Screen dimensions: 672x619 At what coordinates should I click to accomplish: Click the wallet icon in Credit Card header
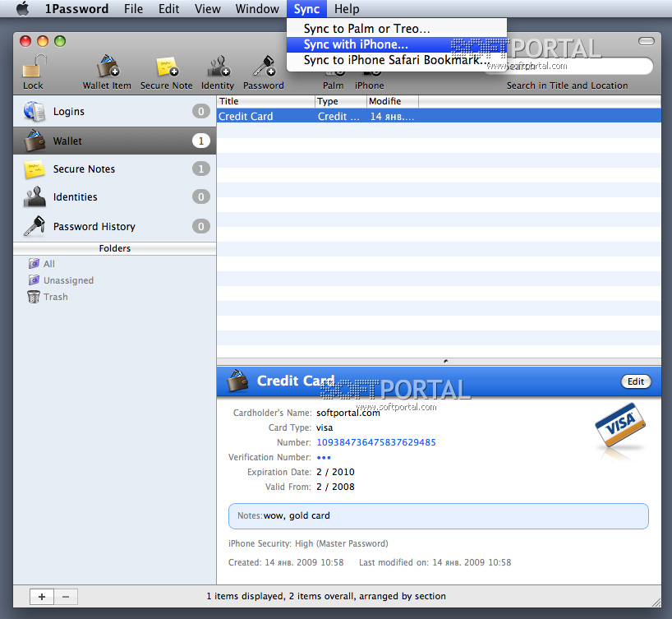pyautogui.click(x=237, y=381)
